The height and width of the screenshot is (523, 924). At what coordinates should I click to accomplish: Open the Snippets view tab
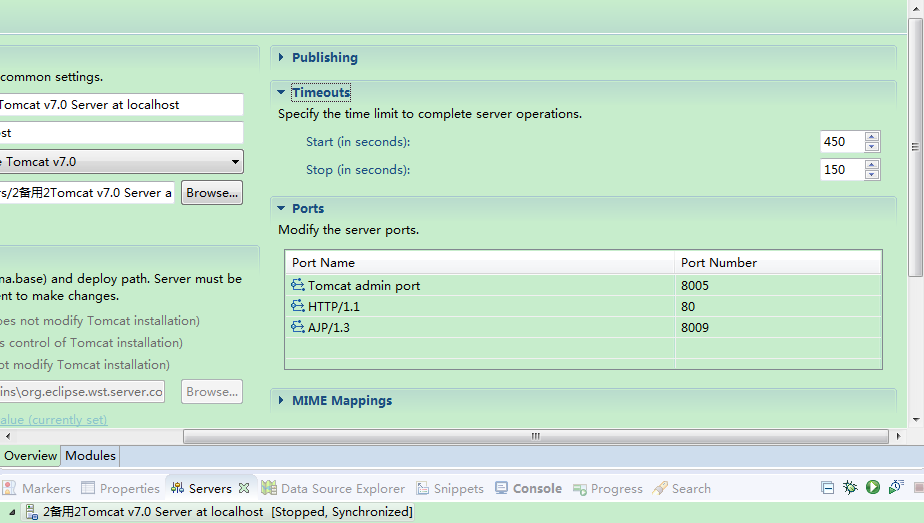[x=450, y=488]
